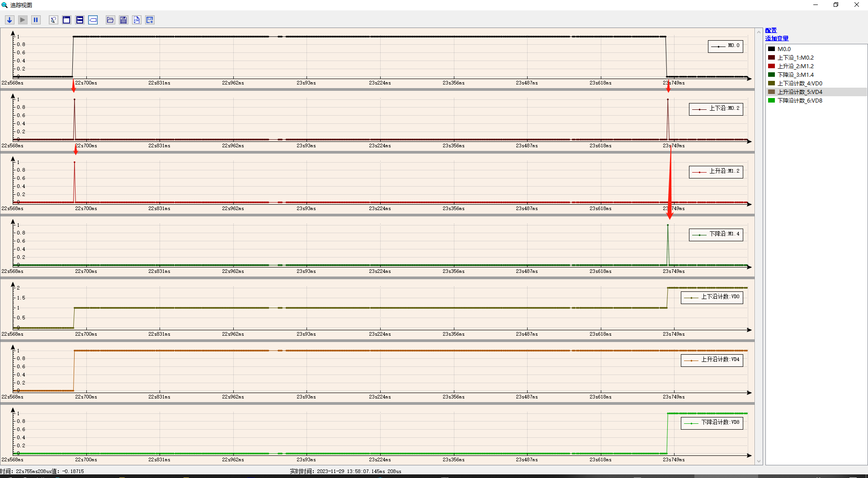This screenshot has height=478, width=868.
Task: Click the 下降沿:M1.4 pulse spike
Action: (668, 245)
